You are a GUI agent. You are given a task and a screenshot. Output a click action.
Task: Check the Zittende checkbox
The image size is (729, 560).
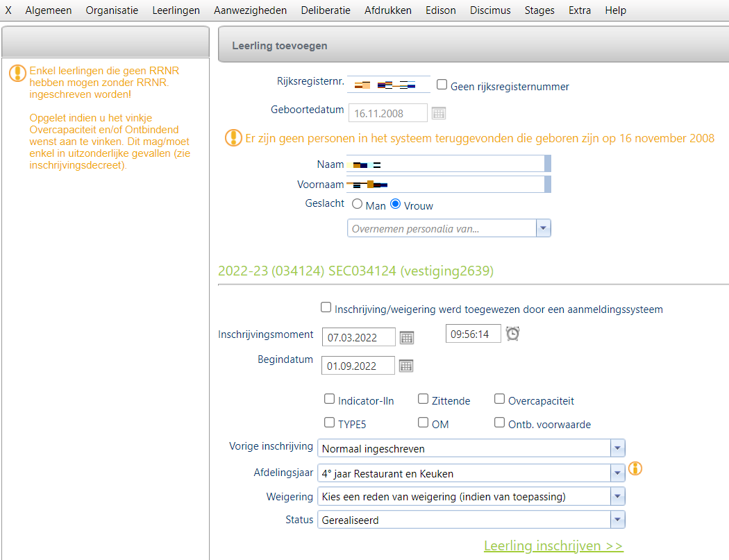coord(423,399)
